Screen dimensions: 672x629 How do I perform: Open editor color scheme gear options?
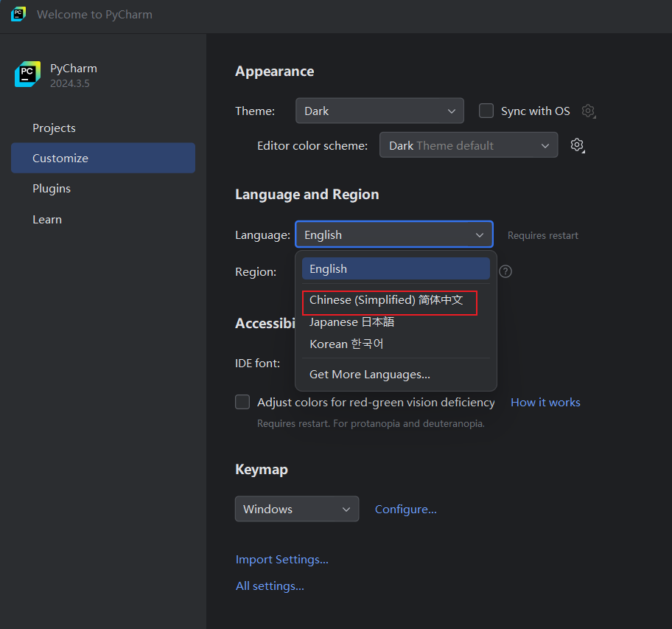577,145
